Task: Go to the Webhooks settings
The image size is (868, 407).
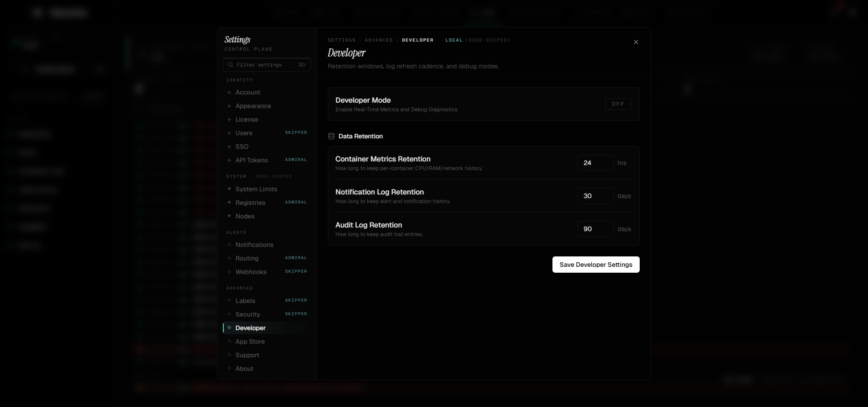Action: pos(267,272)
